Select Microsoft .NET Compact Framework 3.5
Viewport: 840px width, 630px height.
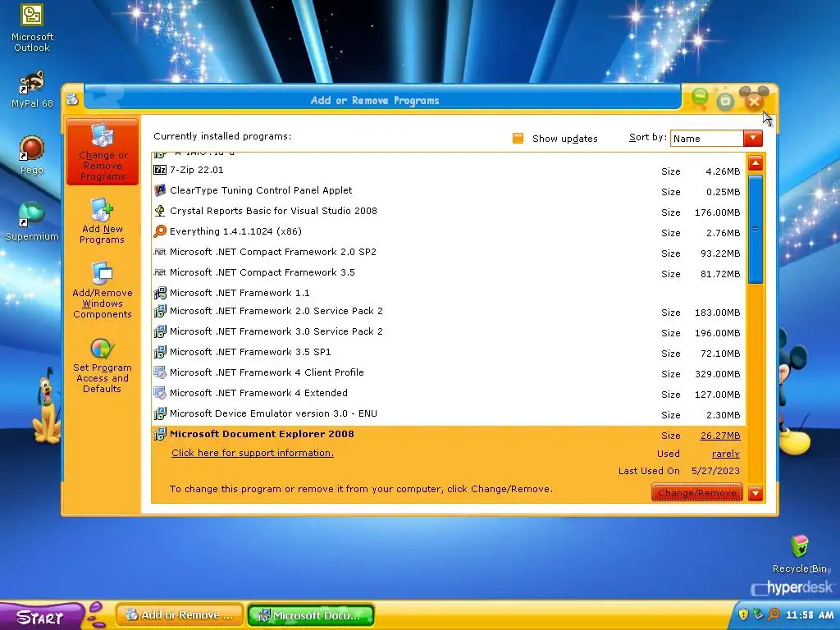(x=449, y=272)
